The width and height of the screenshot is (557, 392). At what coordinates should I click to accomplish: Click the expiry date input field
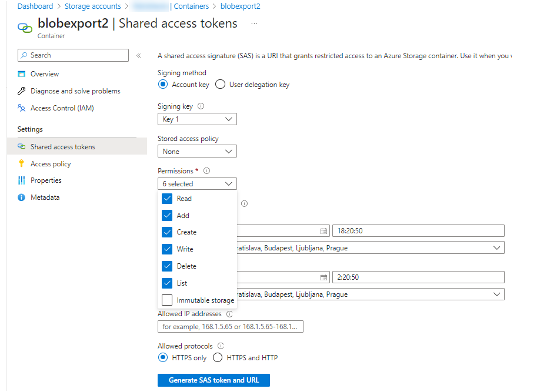[x=283, y=277]
